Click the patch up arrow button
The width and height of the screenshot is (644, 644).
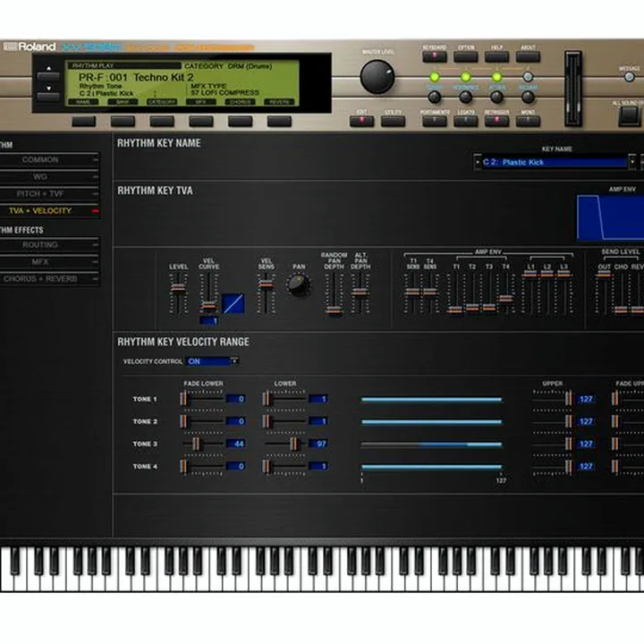pyautogui.click(x=48, y=75)
